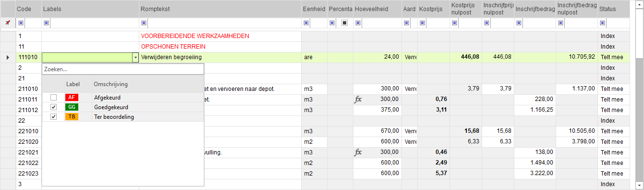Open filter operator icon for Percenta column
The height and width of the screenshot is (190, 644).
pyautogui.click(x=332, y=23)
